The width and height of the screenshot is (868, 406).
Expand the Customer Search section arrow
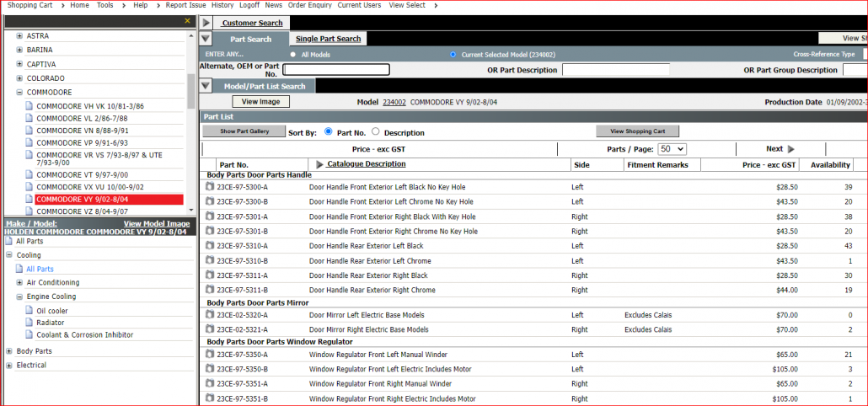click(206, 24)
